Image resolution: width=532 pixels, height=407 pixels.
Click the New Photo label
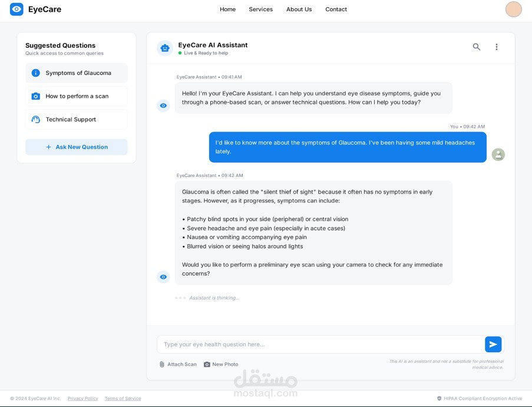[x=225, y=364]
